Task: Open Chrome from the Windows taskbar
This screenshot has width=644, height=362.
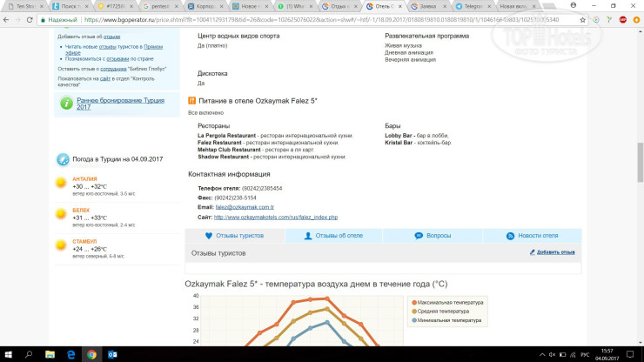Action: click(x=91, y=354)
